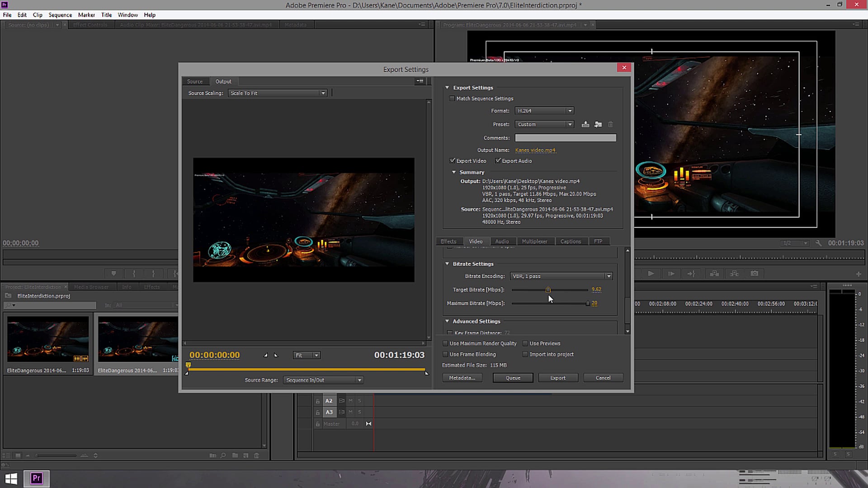Open the Format H.264 dropdown

pos(544,111)
